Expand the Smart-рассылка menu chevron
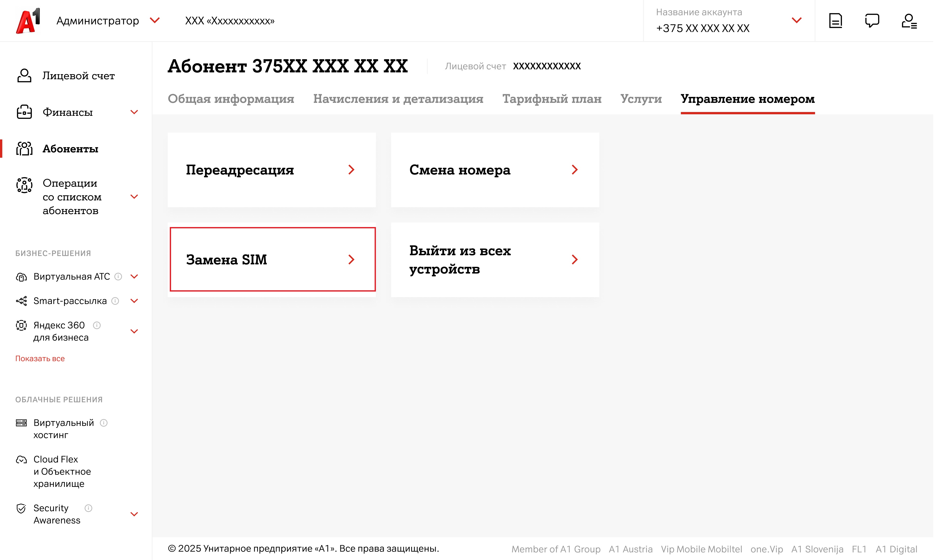Screen dimensions: 934x560 [x=134, y=301]
